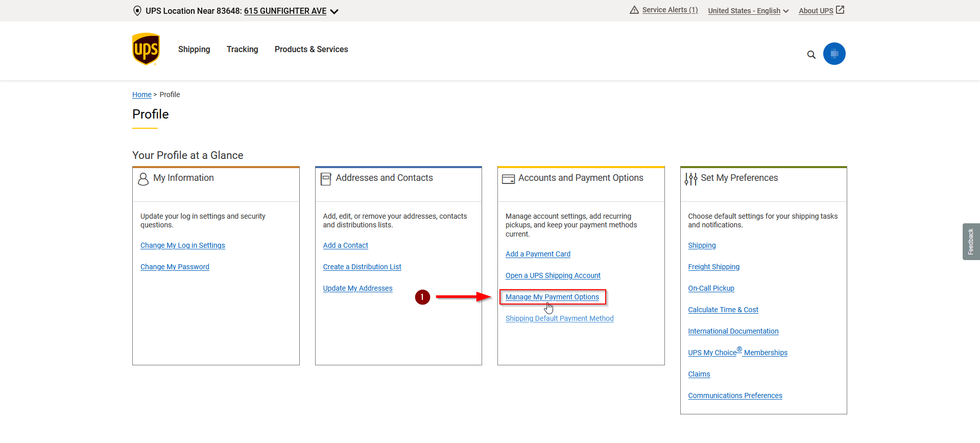
Task: Open Communications Preferences link
Action: pos(735,395)
